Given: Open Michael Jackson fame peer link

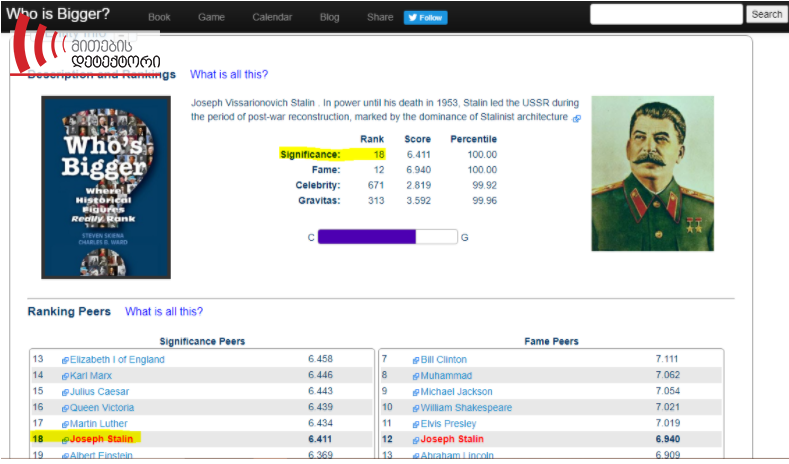Looking at the screenshot, I should point(456,392).
